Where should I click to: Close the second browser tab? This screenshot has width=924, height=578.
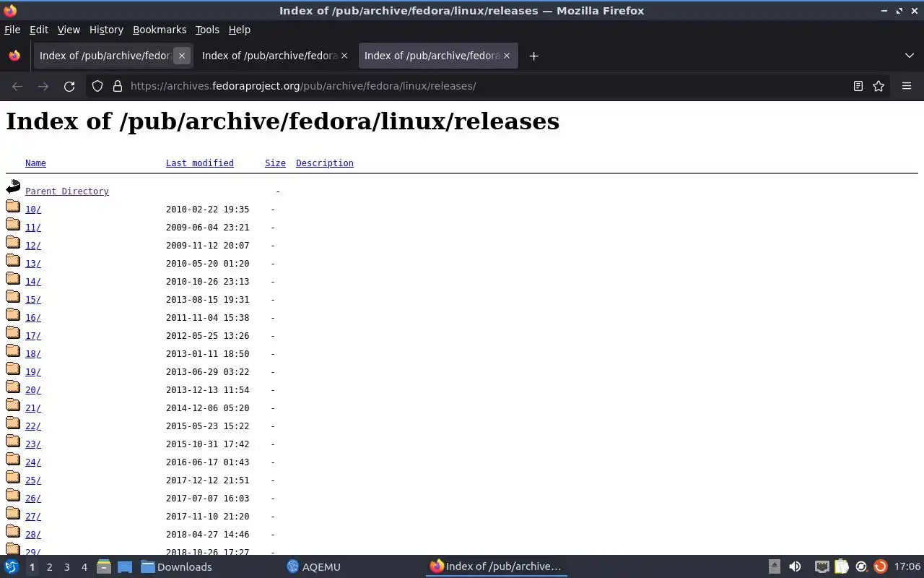(x=344, y=56)
